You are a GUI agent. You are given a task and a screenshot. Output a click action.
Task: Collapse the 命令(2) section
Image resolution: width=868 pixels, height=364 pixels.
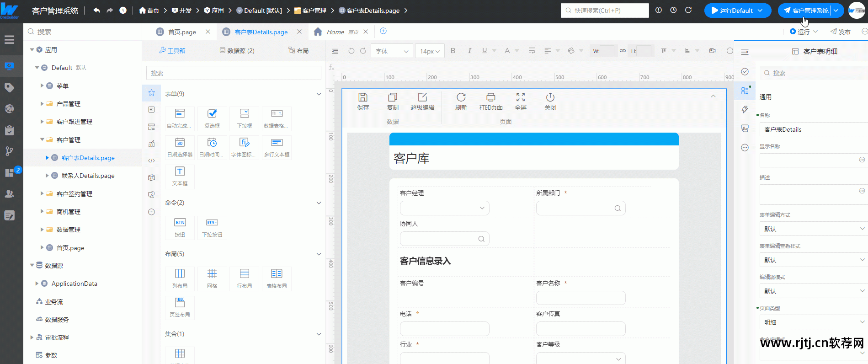(319, 203)
